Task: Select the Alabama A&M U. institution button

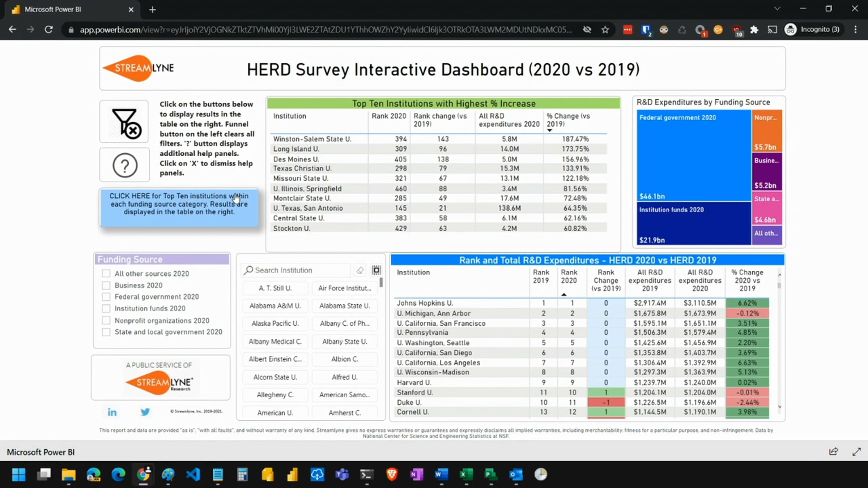Action: pyautogui.click(x=275, y=306)
